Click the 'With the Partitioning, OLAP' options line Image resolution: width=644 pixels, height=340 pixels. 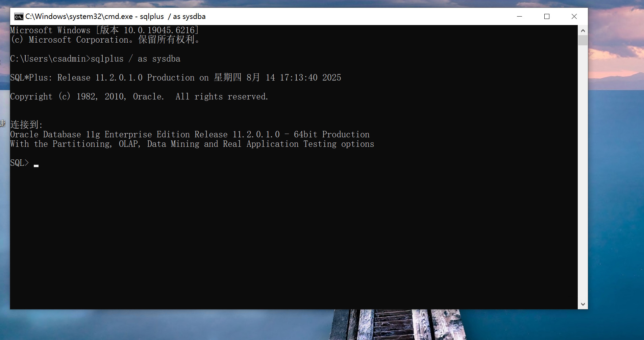pyautogui.click(x=192, y=144)
